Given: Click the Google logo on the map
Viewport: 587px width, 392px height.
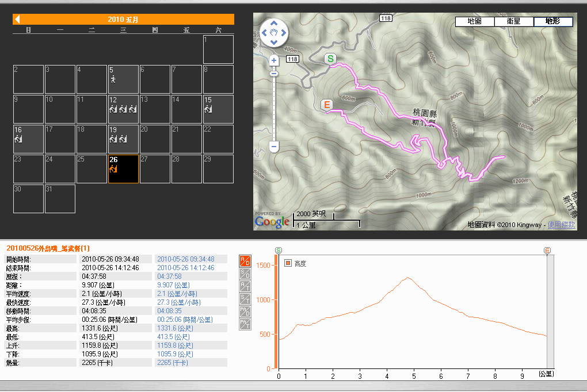Looking at the screenshot, I should 272,221.
